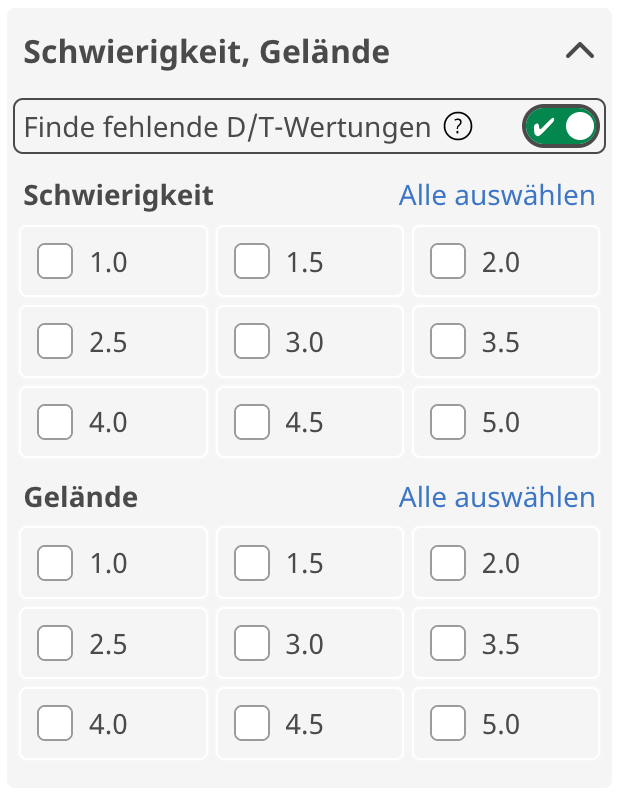Toggle Finde fehlende D/T-Wertungen switch

click(560, 126)
